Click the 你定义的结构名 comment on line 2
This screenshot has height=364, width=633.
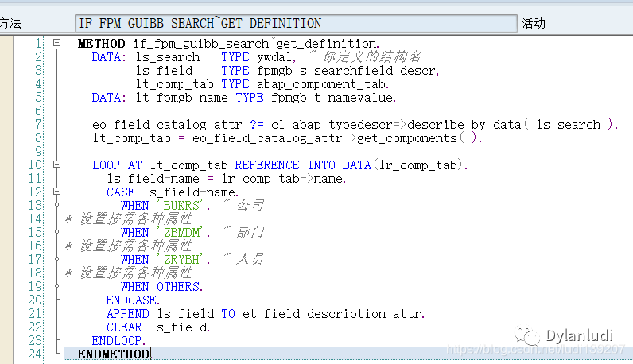tap(366, 56)
